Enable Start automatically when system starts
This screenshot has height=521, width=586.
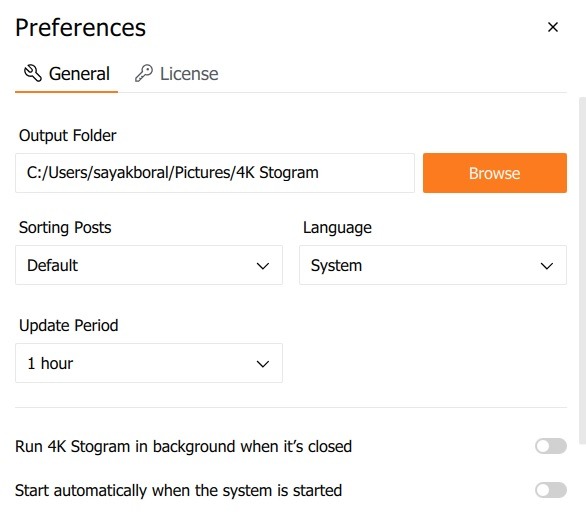click(x=550, y=490)
